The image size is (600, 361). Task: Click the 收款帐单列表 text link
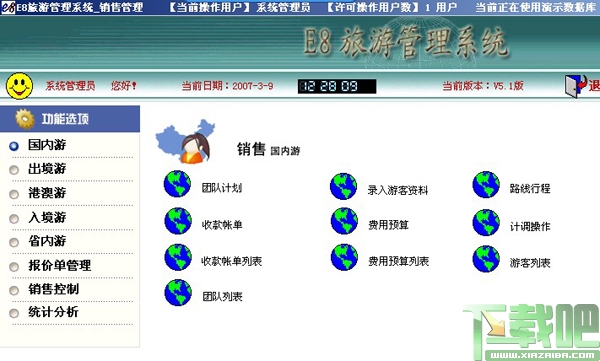(x=232, y=261)
